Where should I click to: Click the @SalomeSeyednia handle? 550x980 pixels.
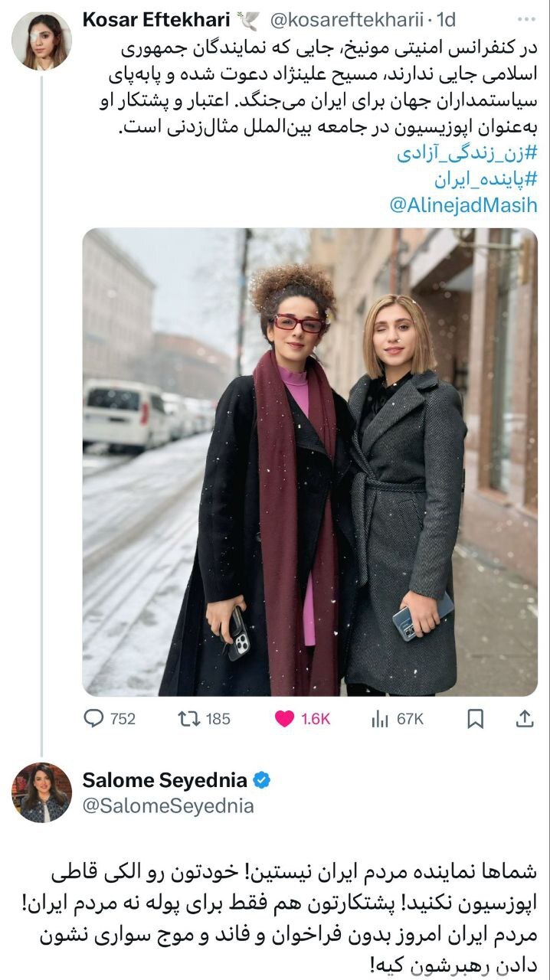[168, 806]
